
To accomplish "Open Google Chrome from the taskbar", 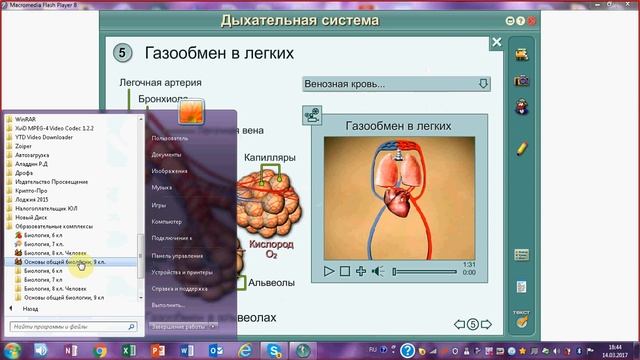I will pyautogui.click(x=99, y=351).
